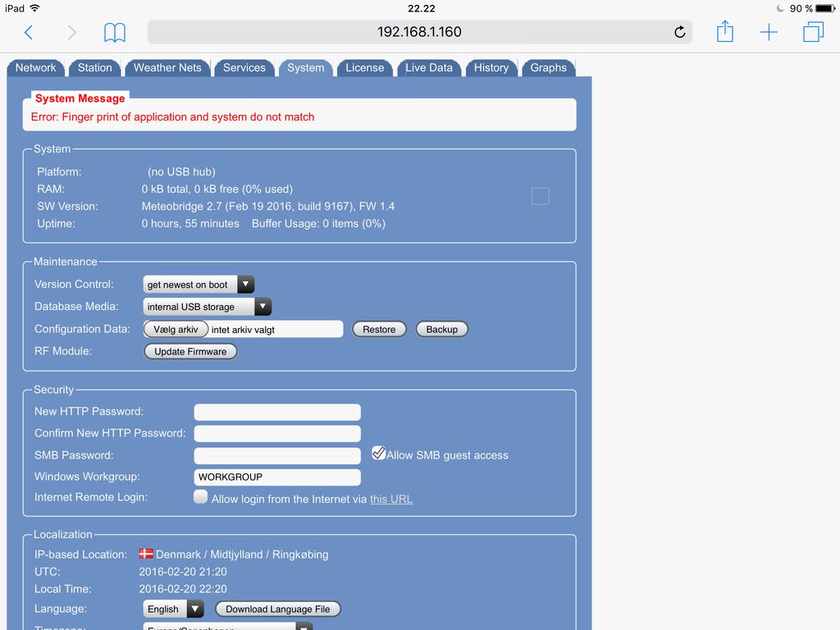Open the Weather Nets tab
The width and height of the screenshot is (840, 630).
pyautogui.click(x=167, y=67)
